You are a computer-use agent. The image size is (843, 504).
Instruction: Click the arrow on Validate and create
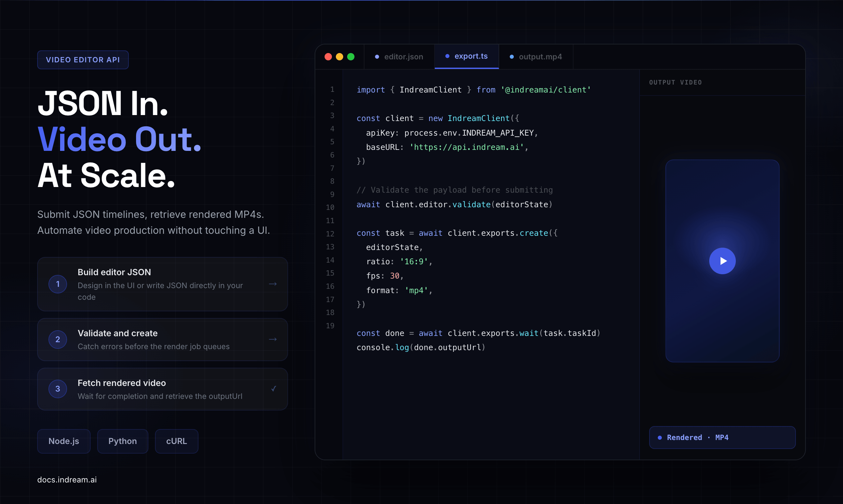coord(272,339)
